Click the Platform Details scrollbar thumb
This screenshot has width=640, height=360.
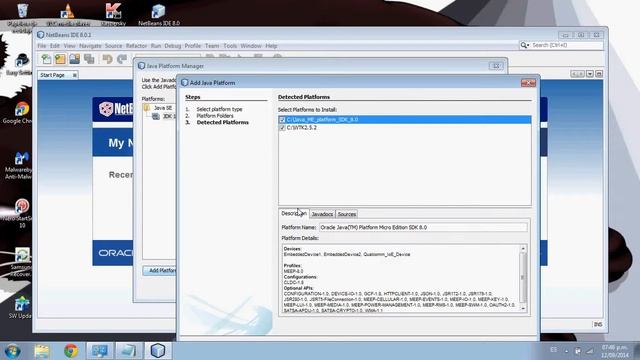pos(523,278)
